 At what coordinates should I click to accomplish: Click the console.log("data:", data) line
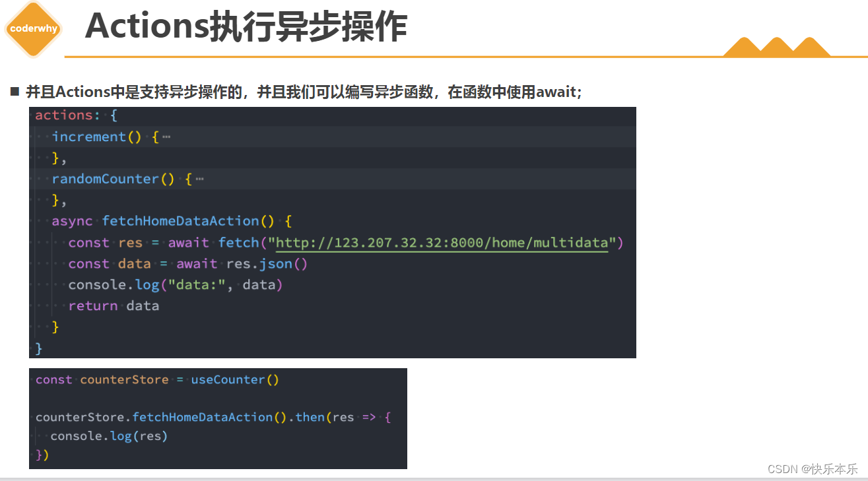[x=176, y=285]
